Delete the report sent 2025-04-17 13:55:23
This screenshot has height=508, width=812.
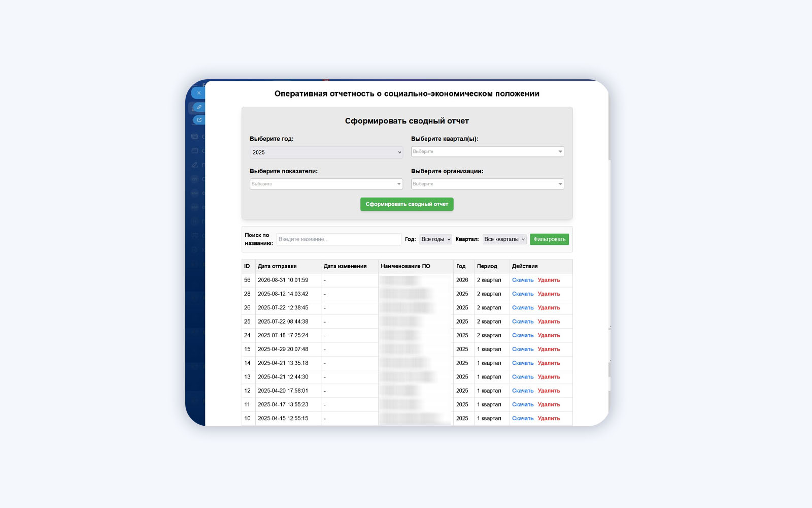point(549,404)
